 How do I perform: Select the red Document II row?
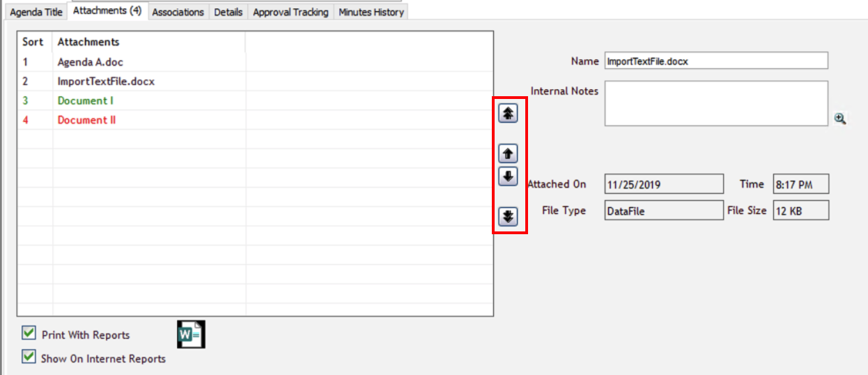(255, 120)
